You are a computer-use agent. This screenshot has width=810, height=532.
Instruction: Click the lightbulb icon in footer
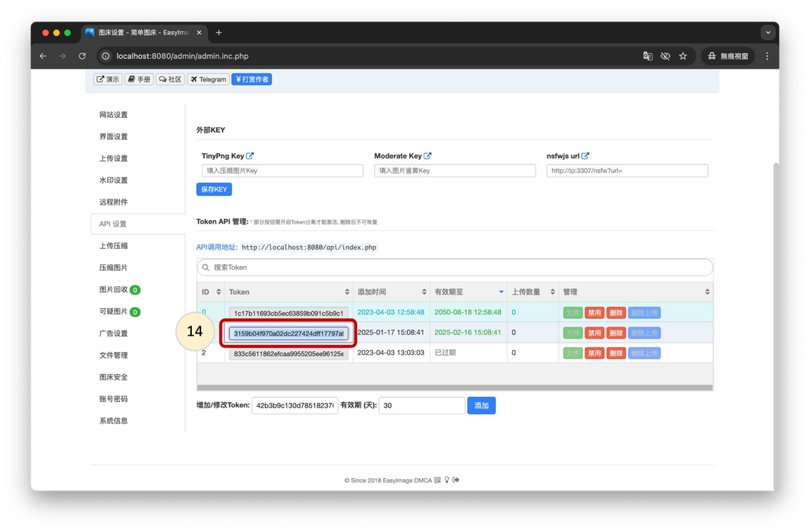coord(447,480)
